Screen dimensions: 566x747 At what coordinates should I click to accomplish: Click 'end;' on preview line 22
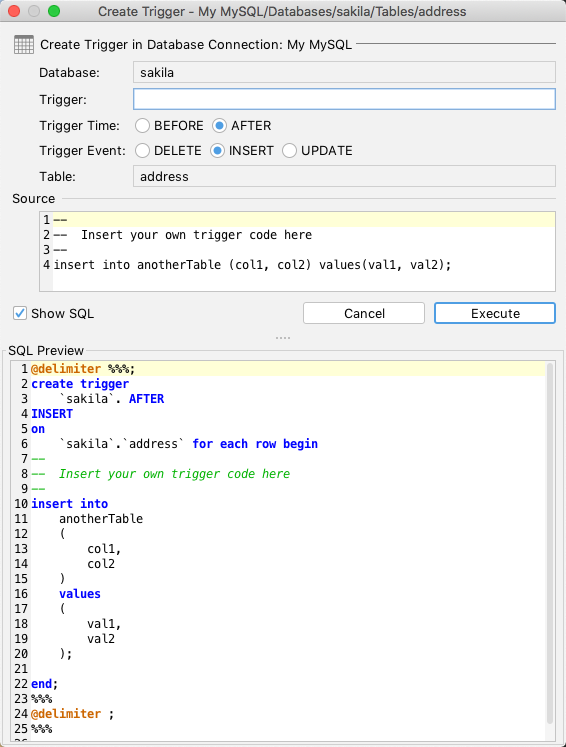(x=44, y=684)
